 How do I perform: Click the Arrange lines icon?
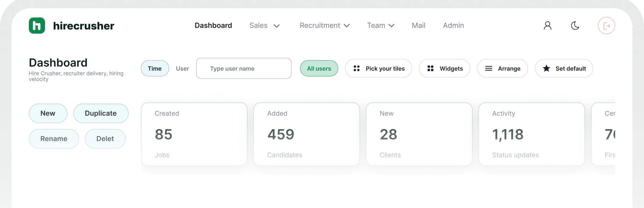[x=488, y=68]
